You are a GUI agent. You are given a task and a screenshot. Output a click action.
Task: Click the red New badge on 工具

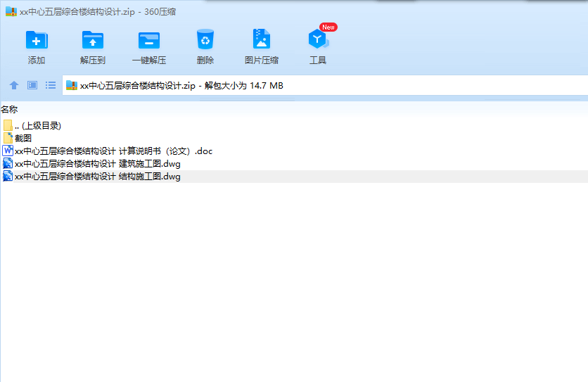pos(328,27)
